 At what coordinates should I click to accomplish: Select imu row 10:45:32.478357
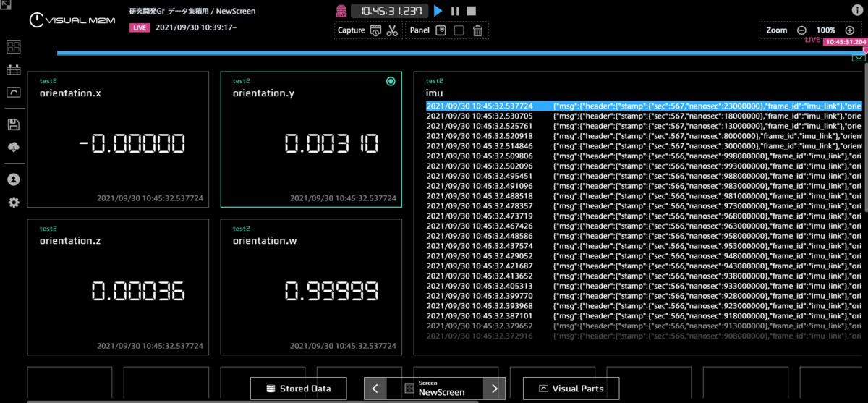click(x=644, y=205)
